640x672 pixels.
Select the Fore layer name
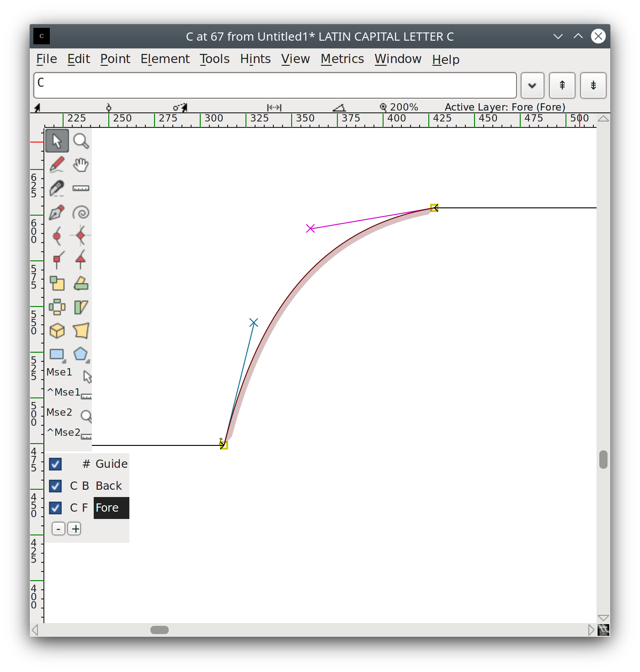coord(111,508)
